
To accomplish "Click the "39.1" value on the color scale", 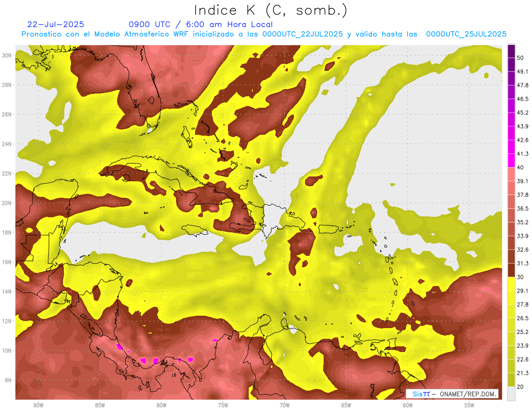I will pos(523,181).
